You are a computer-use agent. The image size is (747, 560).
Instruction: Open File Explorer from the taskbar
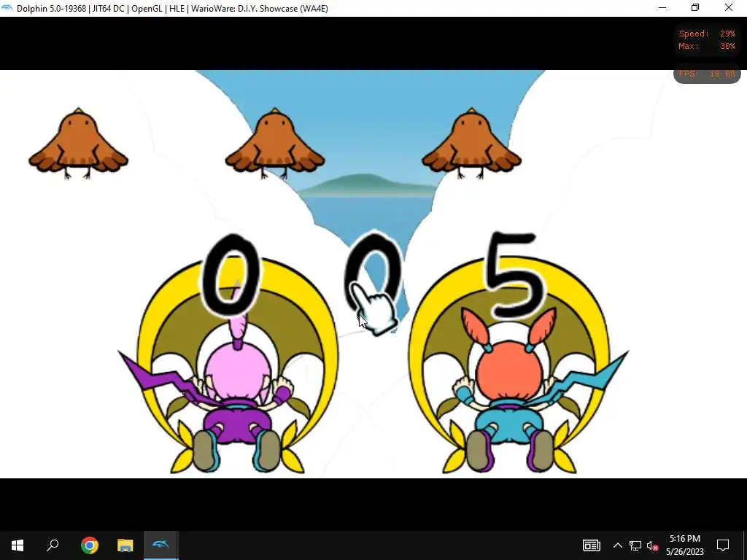125,545
